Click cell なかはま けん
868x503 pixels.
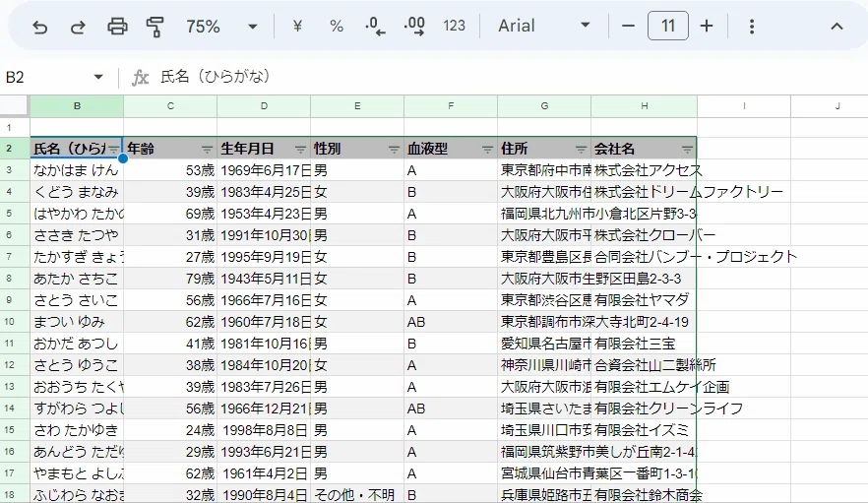tap(77, 170)
